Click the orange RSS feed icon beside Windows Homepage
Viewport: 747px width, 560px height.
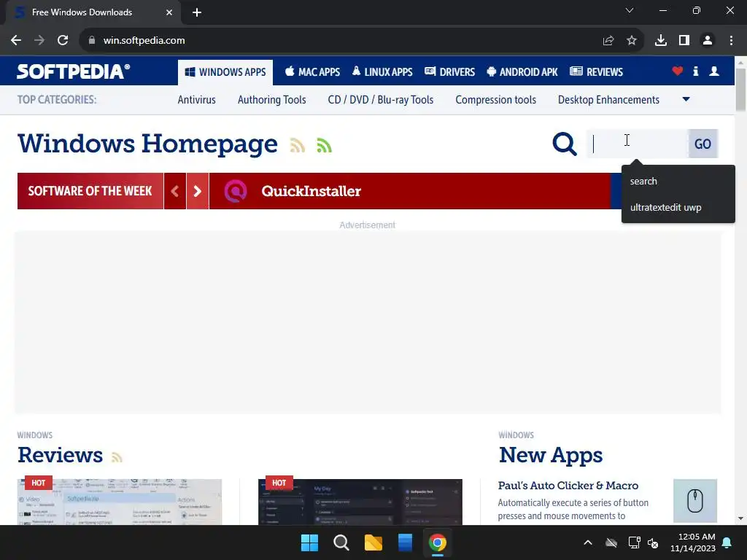(x=298, y=145)
